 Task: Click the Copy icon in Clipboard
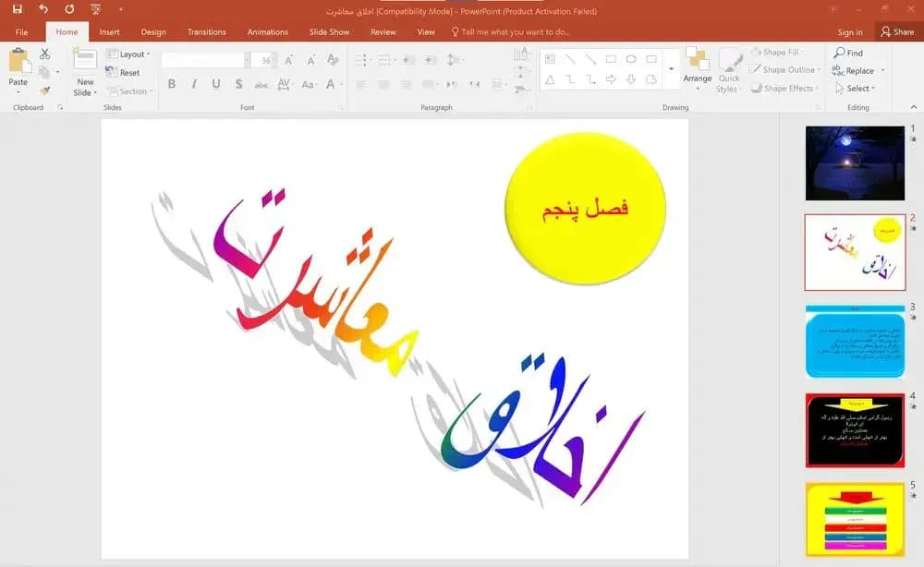click(x=44, y=72)
